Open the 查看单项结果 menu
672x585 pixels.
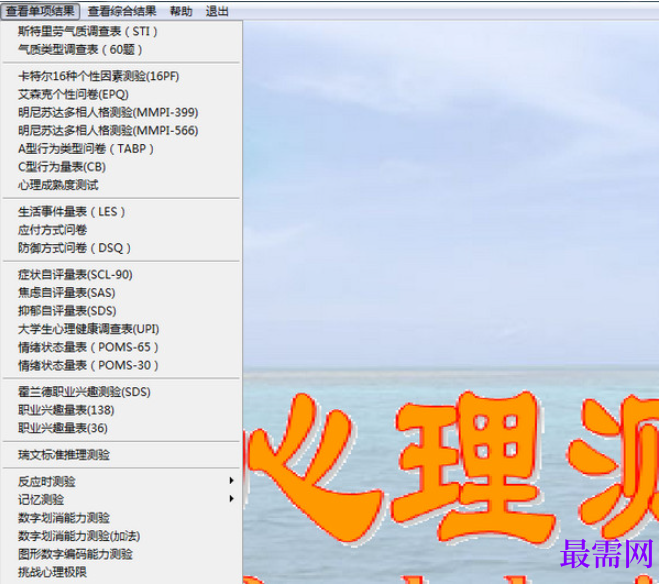pos(40,11)
